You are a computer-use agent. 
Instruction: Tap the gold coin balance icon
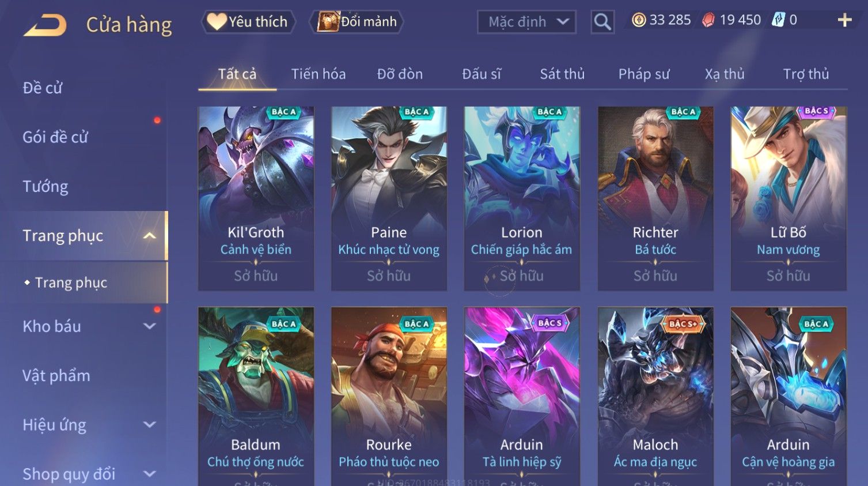[x=639, y=20]
